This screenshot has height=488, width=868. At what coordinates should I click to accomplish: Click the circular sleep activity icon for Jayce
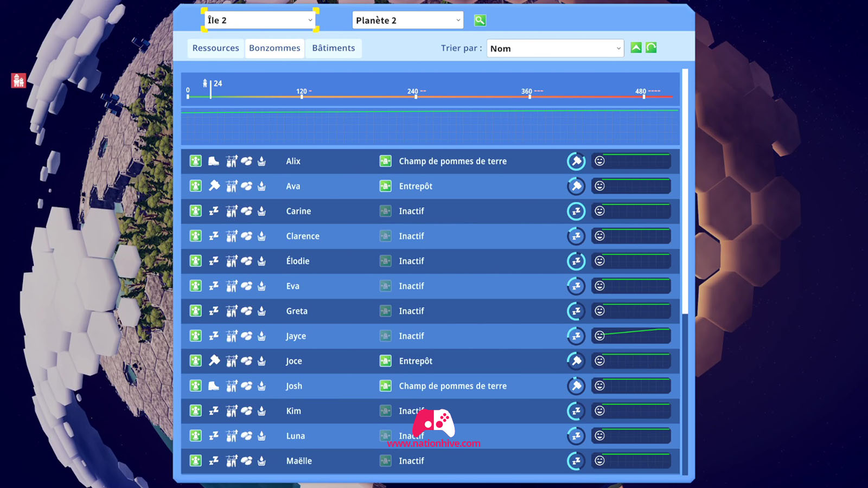coord(576,336)
